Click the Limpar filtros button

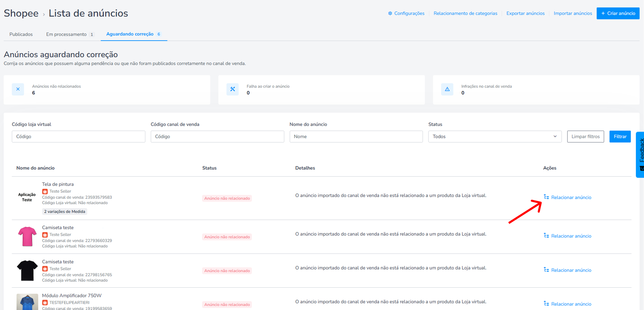pos(586,137)
